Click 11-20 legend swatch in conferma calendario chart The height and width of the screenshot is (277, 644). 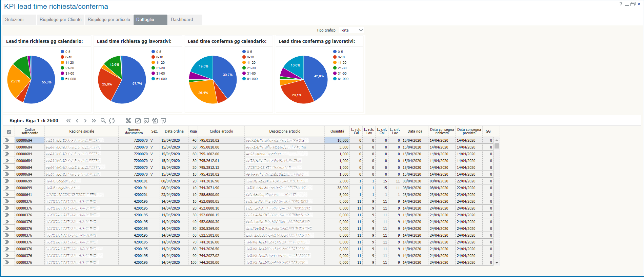pyautogui.click(x=244, y=63)
